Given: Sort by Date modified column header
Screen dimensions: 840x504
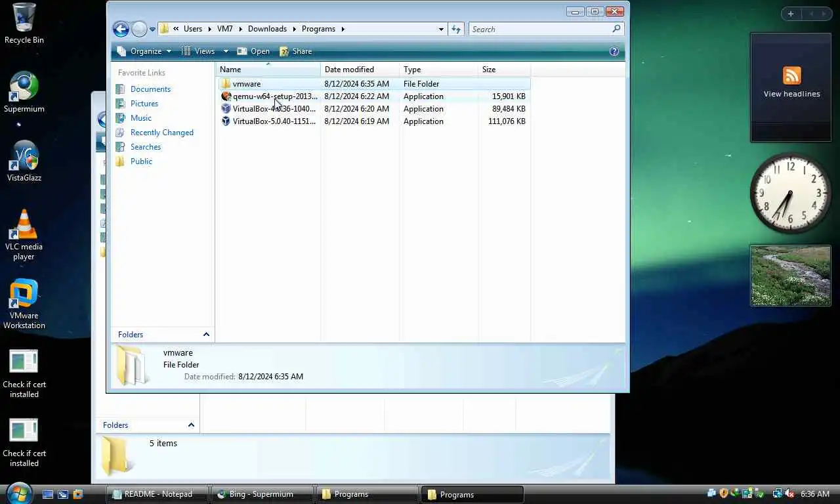Looking at the screenshot, I should pyautogui.click(x=360, y=70).
